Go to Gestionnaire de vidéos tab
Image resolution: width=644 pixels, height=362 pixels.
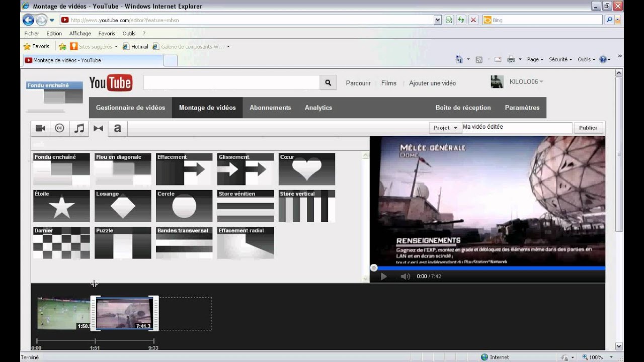pyautogui.click(x=130, y=108)
